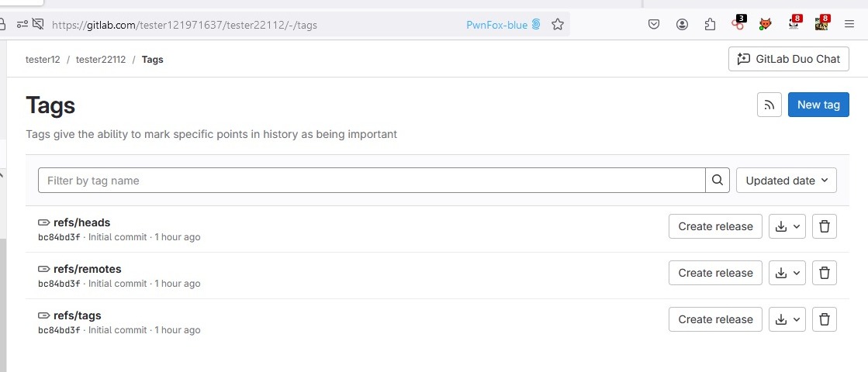868x372 pixels.
Task: Click the Save to Pocket icon
Action: pyautogui.click(x=654, y=25)
